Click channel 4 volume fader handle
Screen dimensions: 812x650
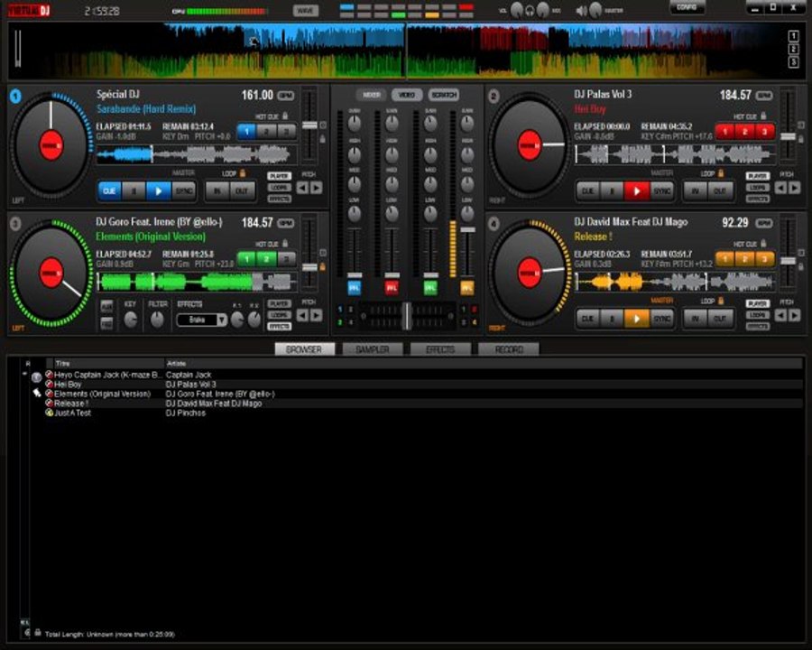coord(467,229)
